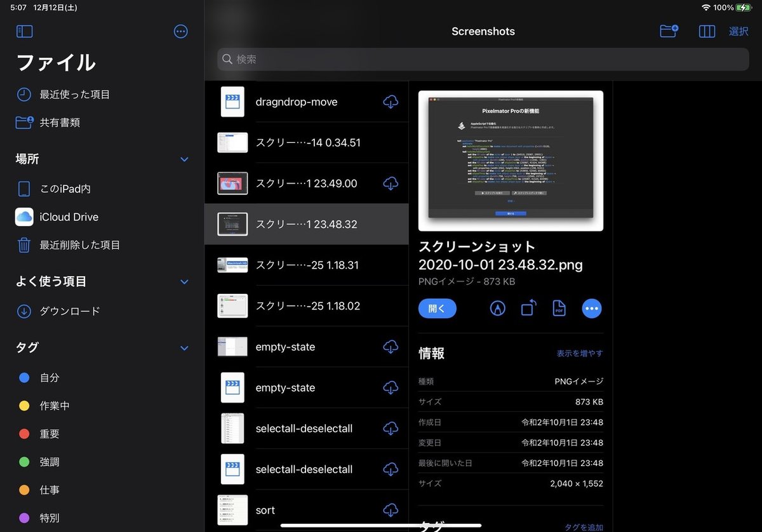Download スクリー…1 23.49.00 from iCloud
762x532 pixels.
tap(391, 183)
